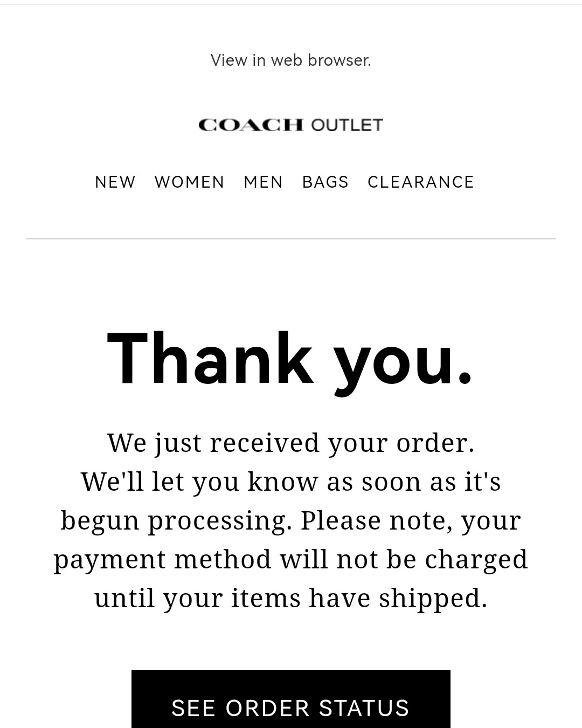Open the WOMEN navigation item
The height and width of the screenshot is (728, 582).
(189, 182)
